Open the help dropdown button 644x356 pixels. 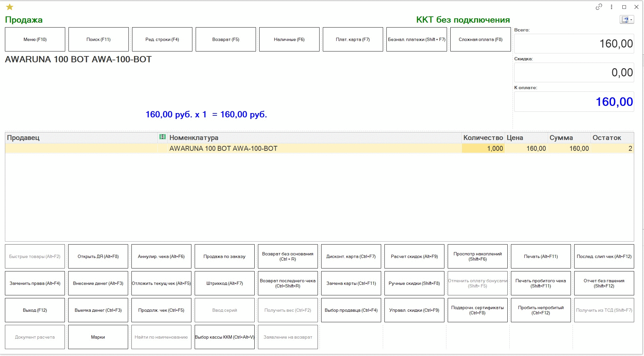tap(627, 20)
